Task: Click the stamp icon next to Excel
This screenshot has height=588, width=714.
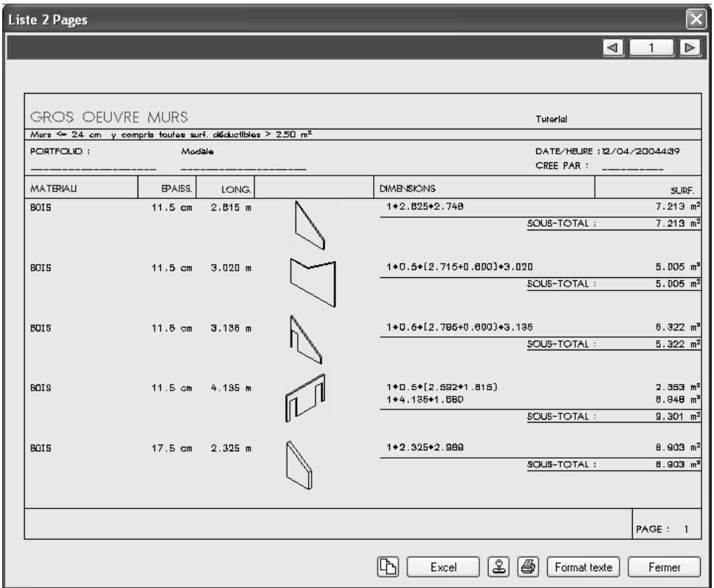Action: [x=499, y=567]
